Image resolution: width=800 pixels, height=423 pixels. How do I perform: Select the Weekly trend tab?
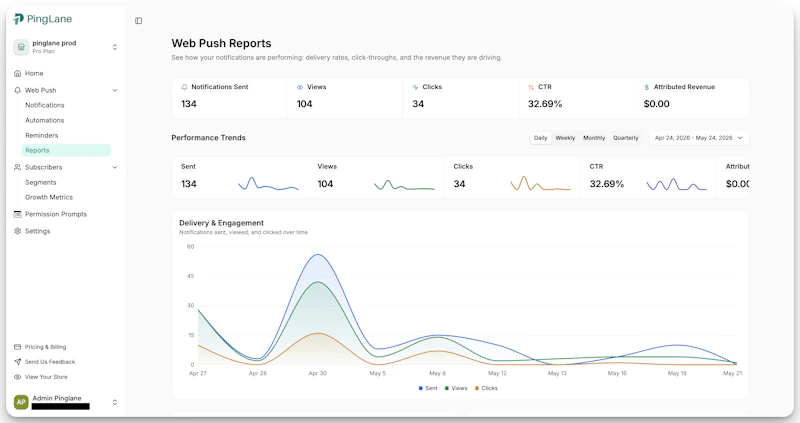click(x=565, y=138)
